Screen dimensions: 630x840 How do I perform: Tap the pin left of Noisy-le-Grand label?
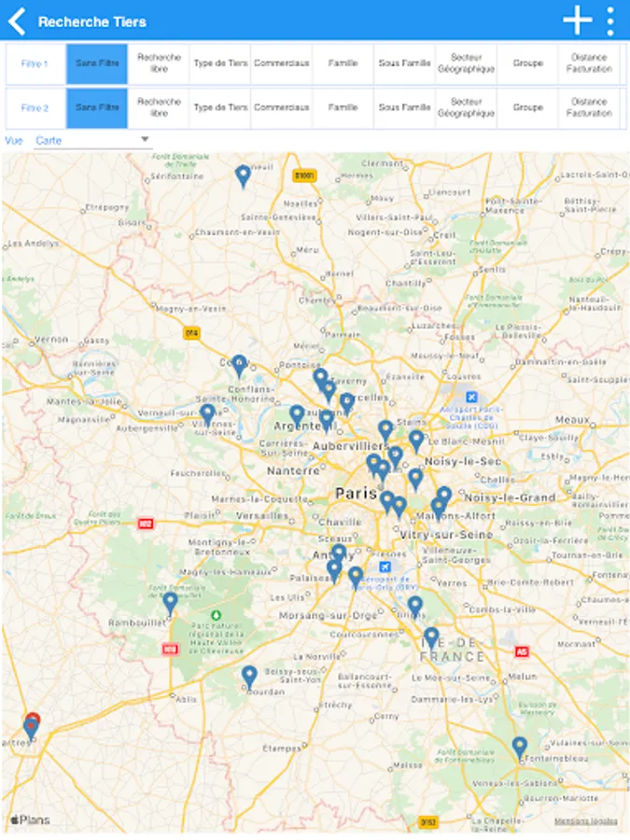[443, 497]
